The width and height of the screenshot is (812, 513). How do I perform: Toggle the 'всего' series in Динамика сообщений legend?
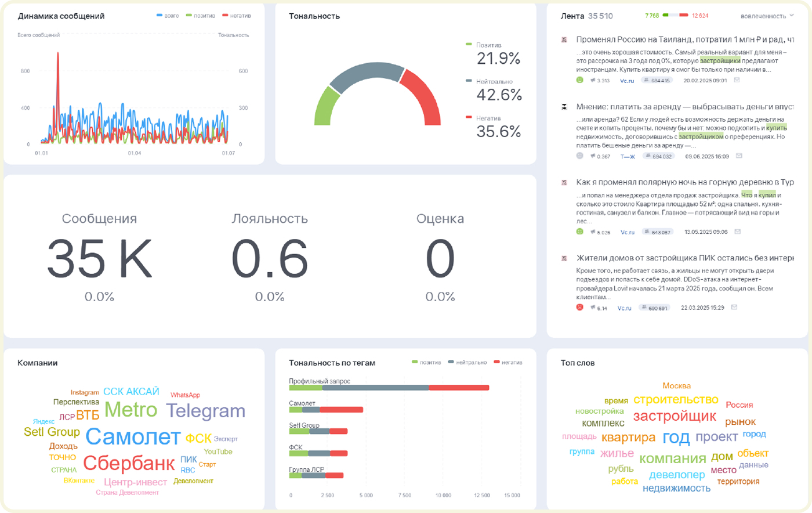[x=168, y=16]
